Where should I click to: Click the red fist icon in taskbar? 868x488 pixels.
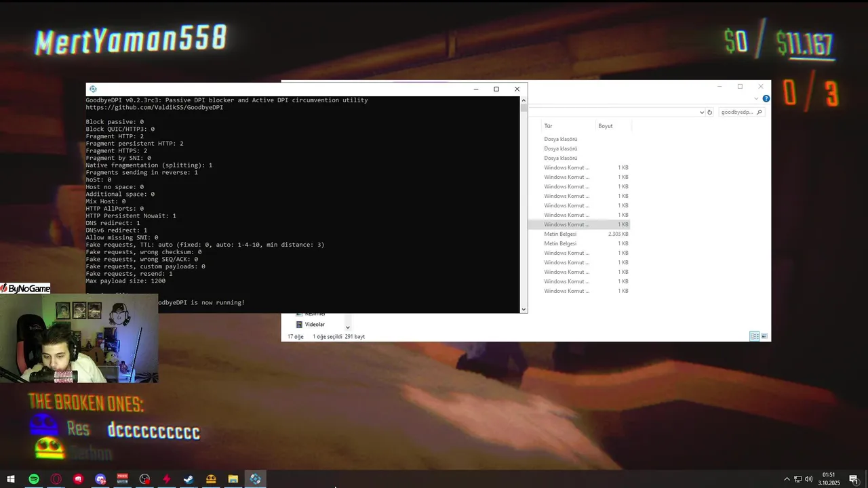click(78, 479)
